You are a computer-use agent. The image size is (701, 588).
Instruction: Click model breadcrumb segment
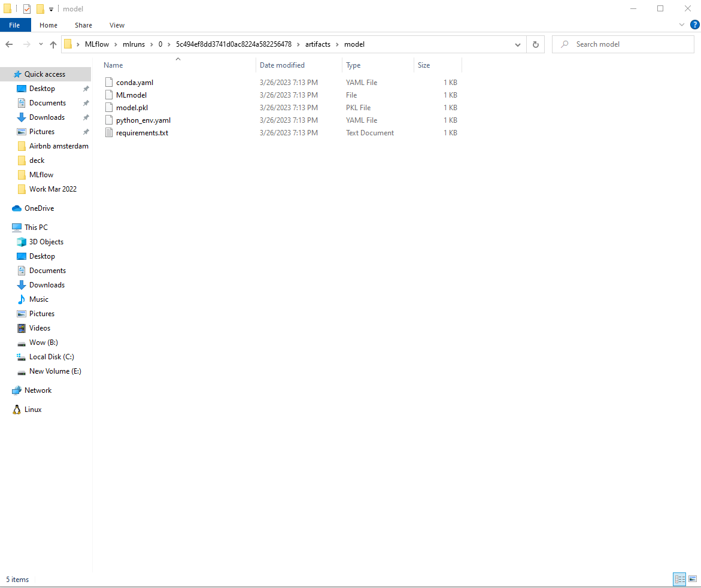coord(354,44)
